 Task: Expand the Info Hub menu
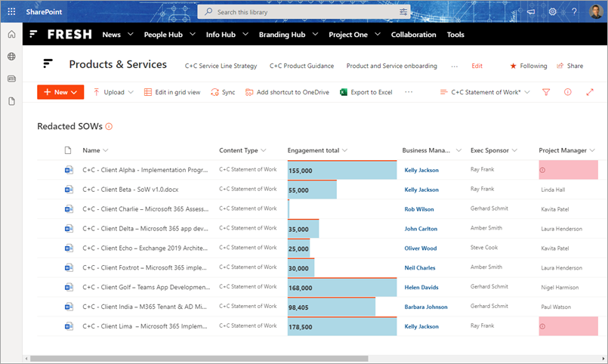click(245, 35)
